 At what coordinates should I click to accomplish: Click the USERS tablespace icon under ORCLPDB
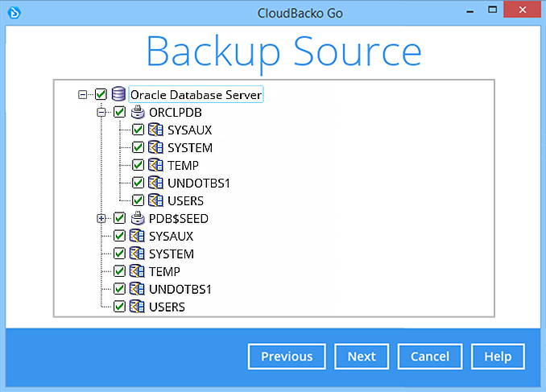pos(155,200)
